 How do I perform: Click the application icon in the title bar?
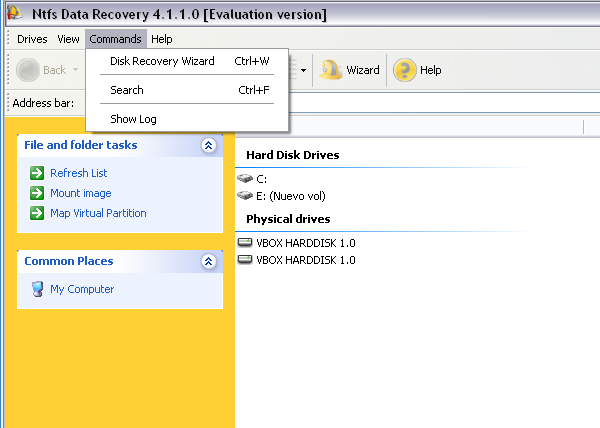(x=15, y=13)
